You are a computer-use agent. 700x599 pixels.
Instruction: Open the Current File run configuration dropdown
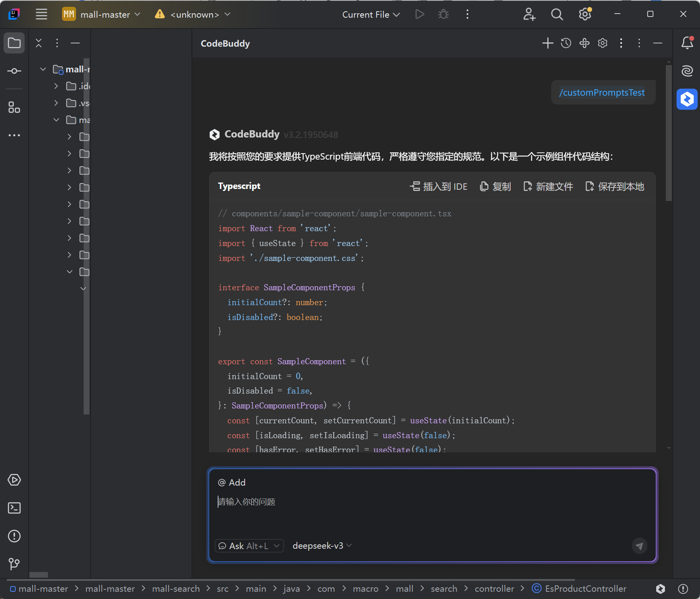tap(371, 14)
